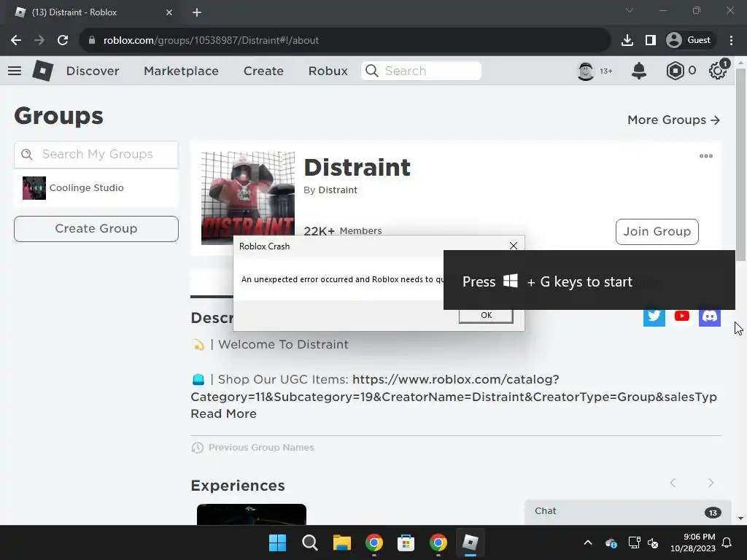The height and width of the screenshot is (560, 747).
Task: Open the first experience thumbnail
Action: tap(252, 514)
